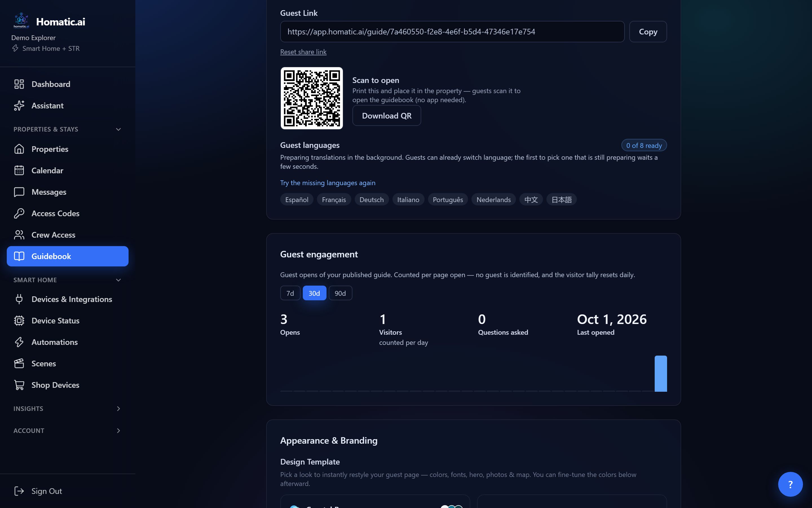Click the Messages chat bubble icon
Image resolution: width=812 pixels, height=508 pixels.
click(x=19, y=192)
